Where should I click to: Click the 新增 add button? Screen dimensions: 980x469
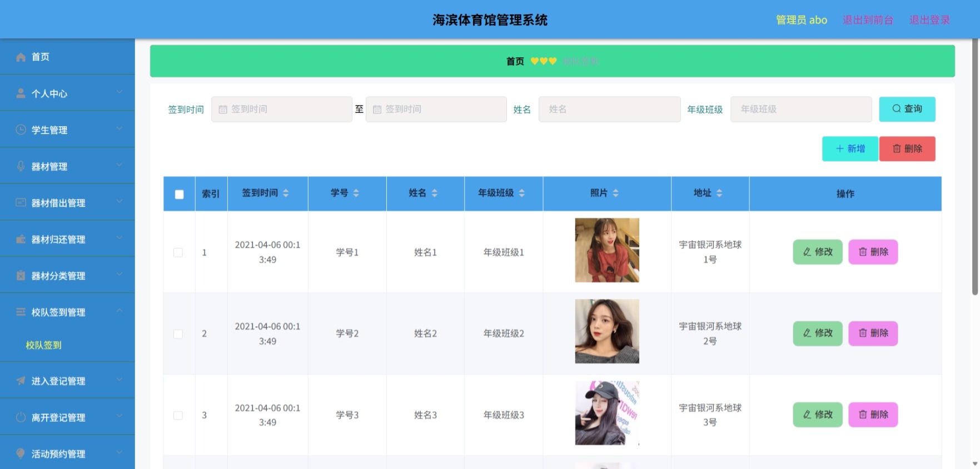click(850, 149)
